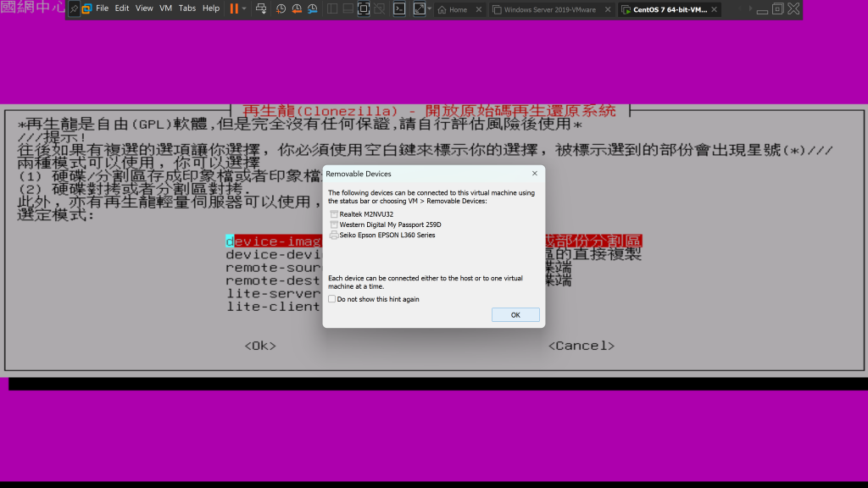Click Send Ctrl+Alt+Del toolbar icon
868x488 pixels.
point(262,8)
